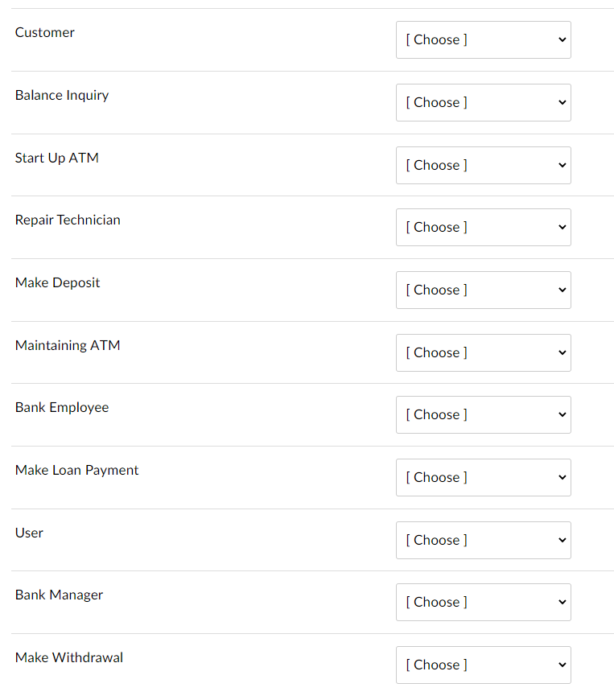Click the chevron arrow in Bank Manager dropdown
614x700 pixels.
tap(562, 602)
